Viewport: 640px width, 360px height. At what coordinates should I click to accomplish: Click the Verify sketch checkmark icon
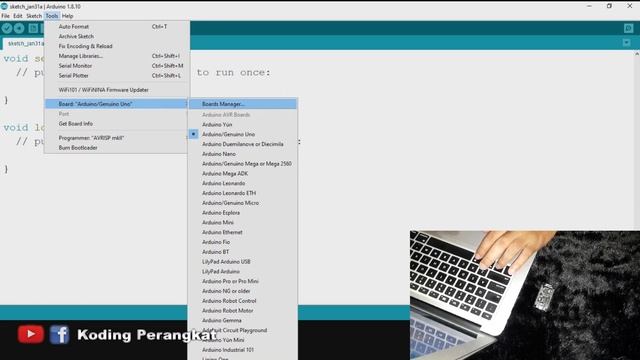pos(7,28)
